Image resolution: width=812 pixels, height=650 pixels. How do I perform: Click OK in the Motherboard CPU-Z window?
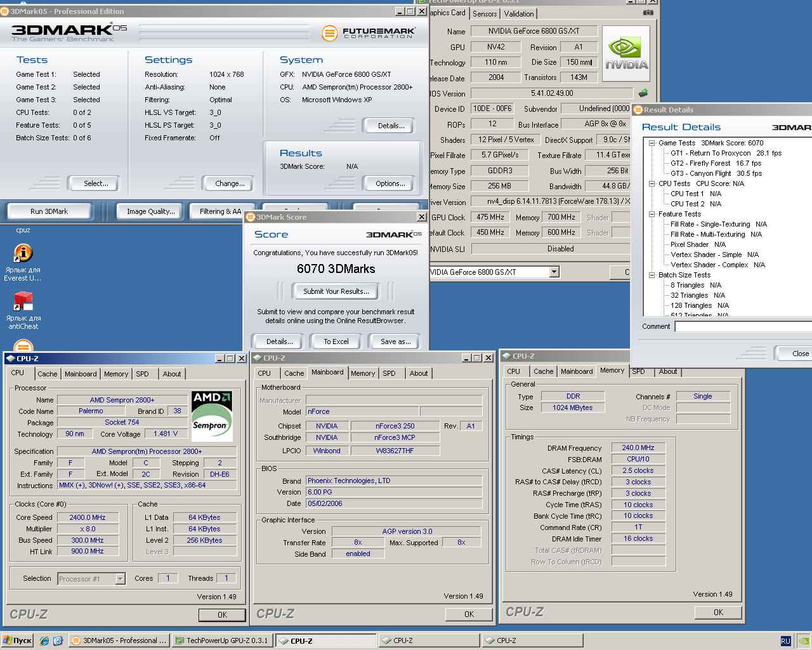[x=469, y=614]
